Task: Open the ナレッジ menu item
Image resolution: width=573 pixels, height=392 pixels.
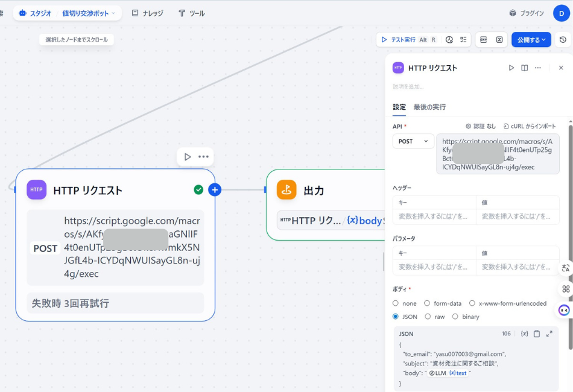Action: click(x=147, y=13)
